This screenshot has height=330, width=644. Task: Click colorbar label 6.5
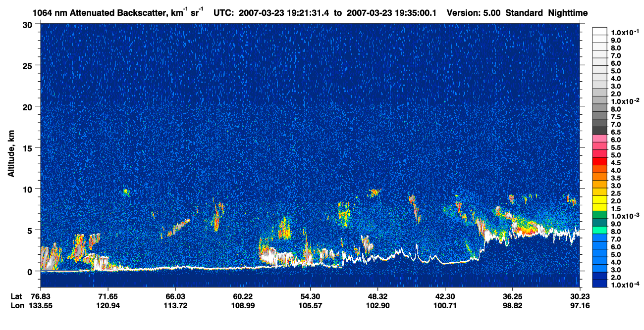point(616,132)
